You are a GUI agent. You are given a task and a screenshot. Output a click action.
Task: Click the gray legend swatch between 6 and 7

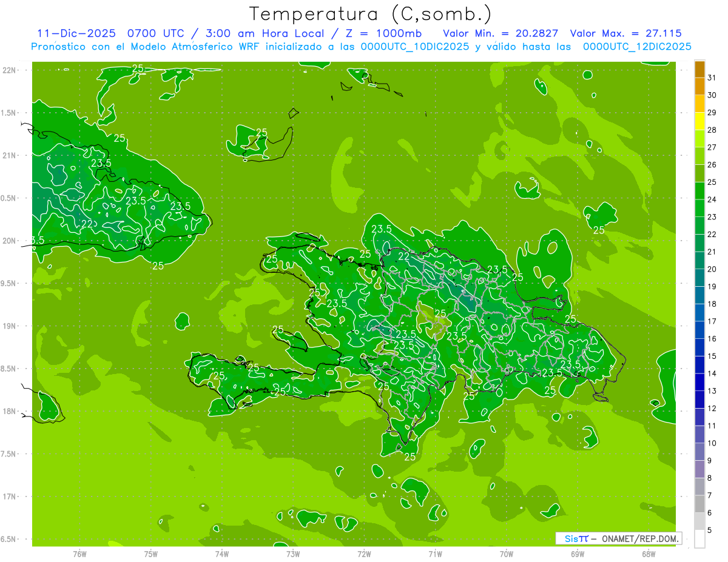699,504
